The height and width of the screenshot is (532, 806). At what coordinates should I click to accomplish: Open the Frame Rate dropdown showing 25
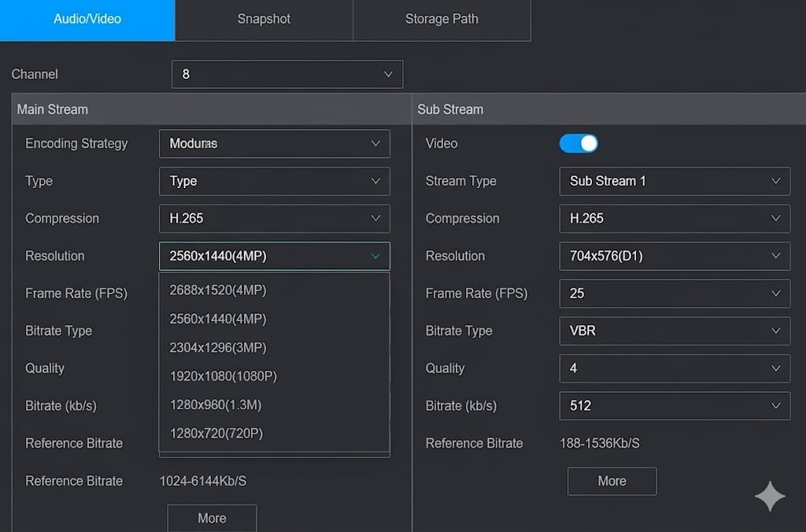click(x=675, y=294)
